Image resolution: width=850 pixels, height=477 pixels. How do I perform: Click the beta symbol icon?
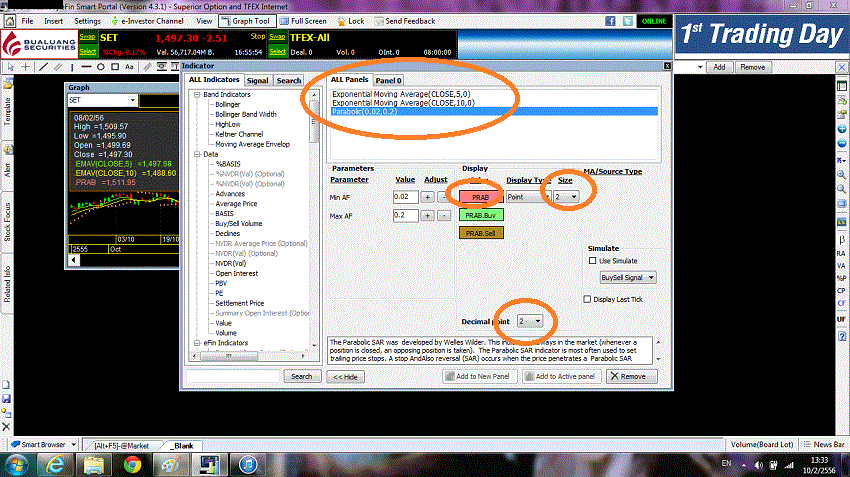842,240
